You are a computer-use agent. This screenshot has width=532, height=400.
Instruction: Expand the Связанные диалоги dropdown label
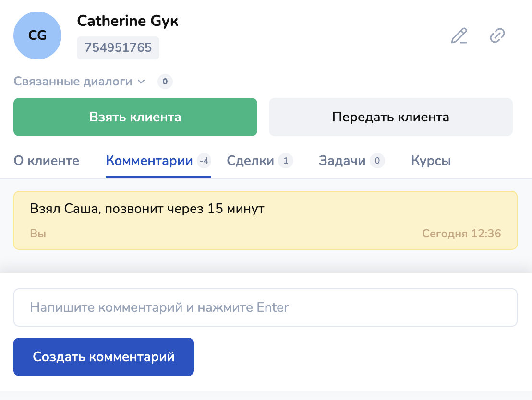(x=73, y=82)
